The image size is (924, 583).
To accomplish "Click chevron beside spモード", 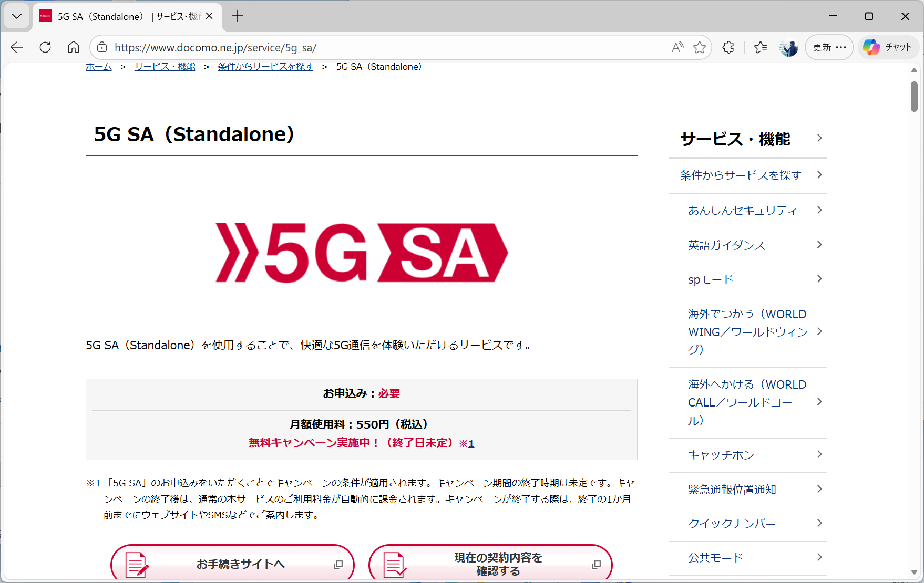I will [819, 279].
